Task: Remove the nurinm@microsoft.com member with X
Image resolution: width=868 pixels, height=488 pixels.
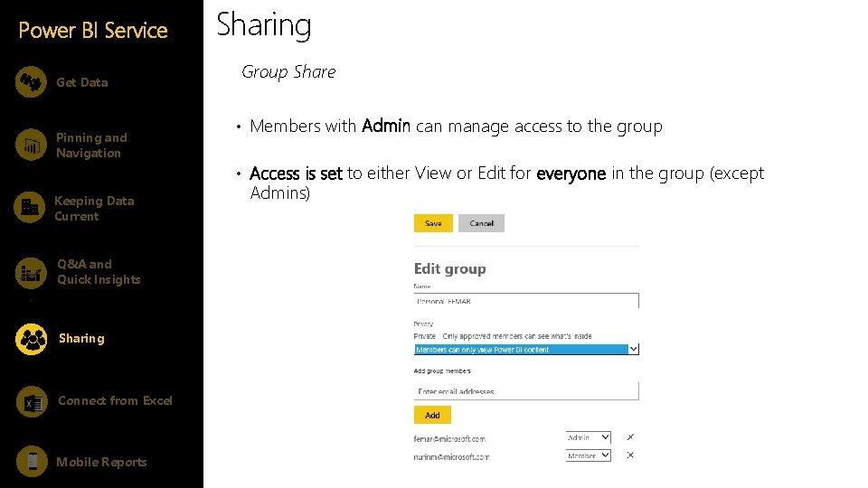Action: [630, 455]
